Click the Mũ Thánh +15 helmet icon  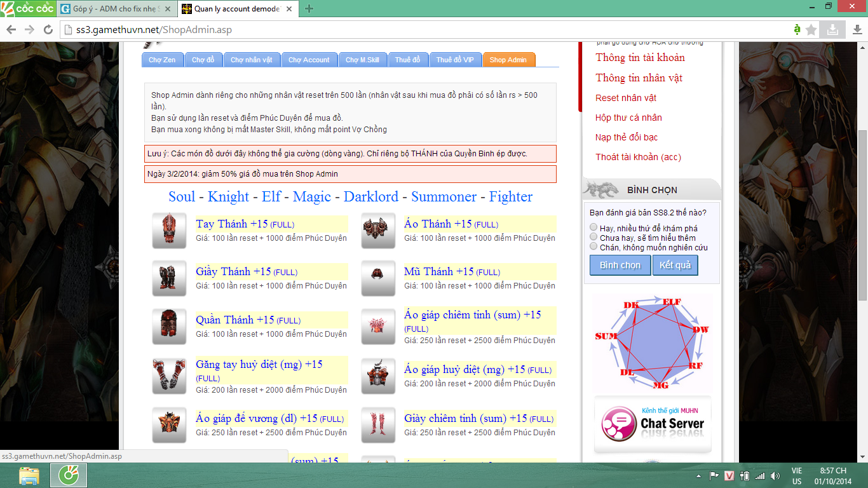pyautogui.click(x=379, y=278)
